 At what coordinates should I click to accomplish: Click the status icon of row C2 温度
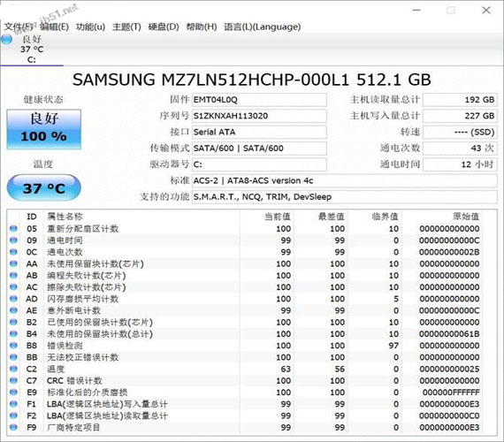13,369
